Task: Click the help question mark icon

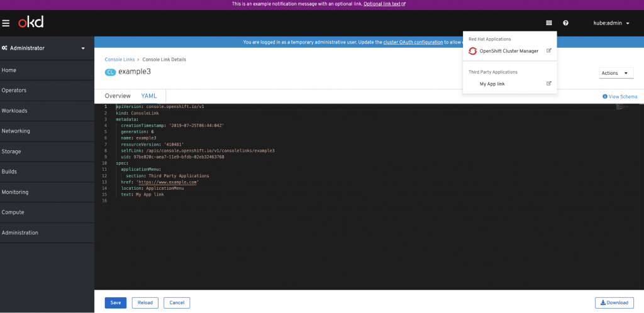Action: pos(566,23)
